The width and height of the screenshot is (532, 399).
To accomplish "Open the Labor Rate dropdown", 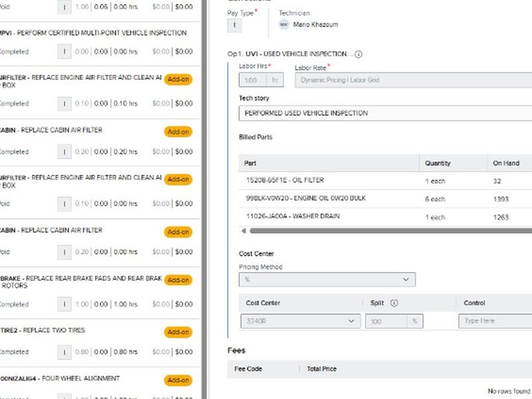I will tap(412, 80).
